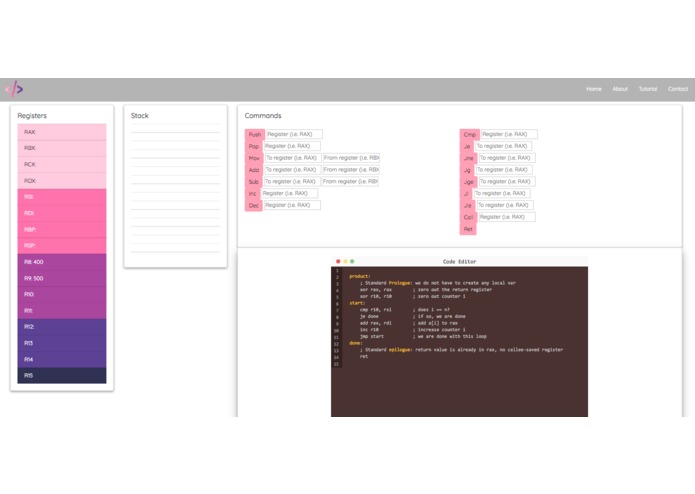Select the RBX register row
695x494 pixels.
[62, 148]
